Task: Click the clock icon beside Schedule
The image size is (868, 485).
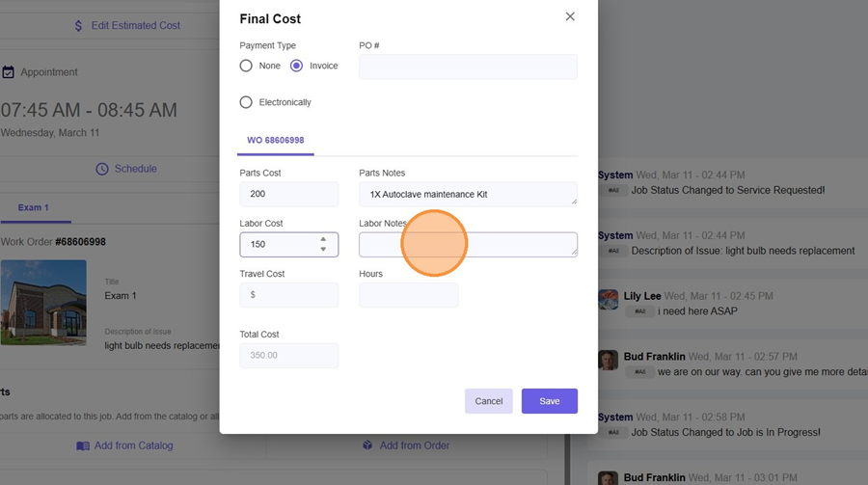Action: tap(102, 169)
